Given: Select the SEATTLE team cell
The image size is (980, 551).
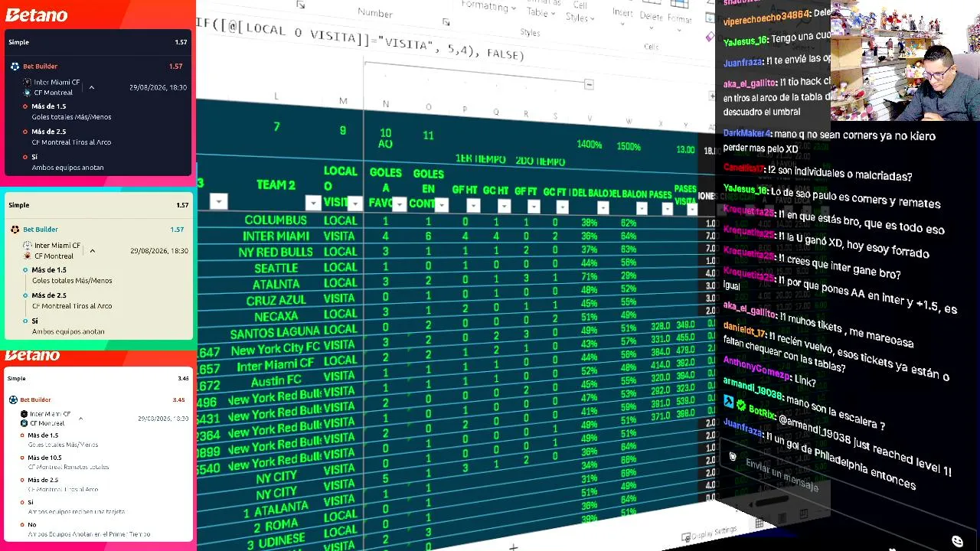Looking at the screenshot, I should click(276, 268).
